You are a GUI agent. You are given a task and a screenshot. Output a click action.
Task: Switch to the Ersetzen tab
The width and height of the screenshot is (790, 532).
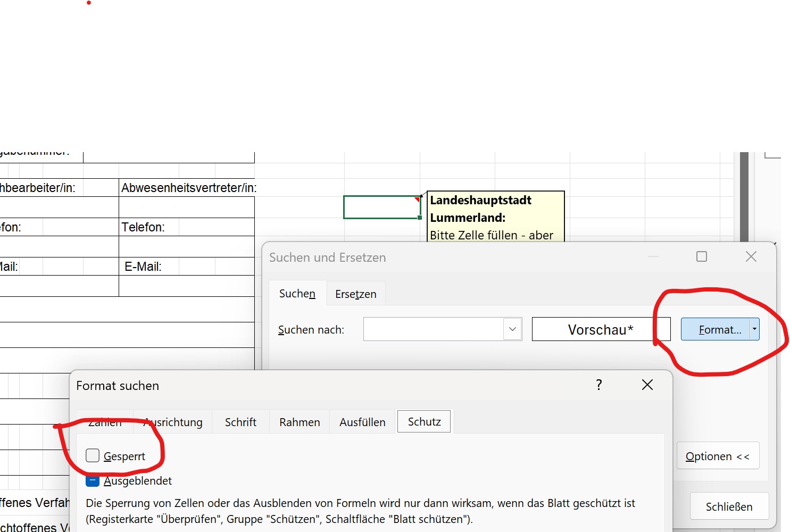pyautogui.click(x=355, y=294)
